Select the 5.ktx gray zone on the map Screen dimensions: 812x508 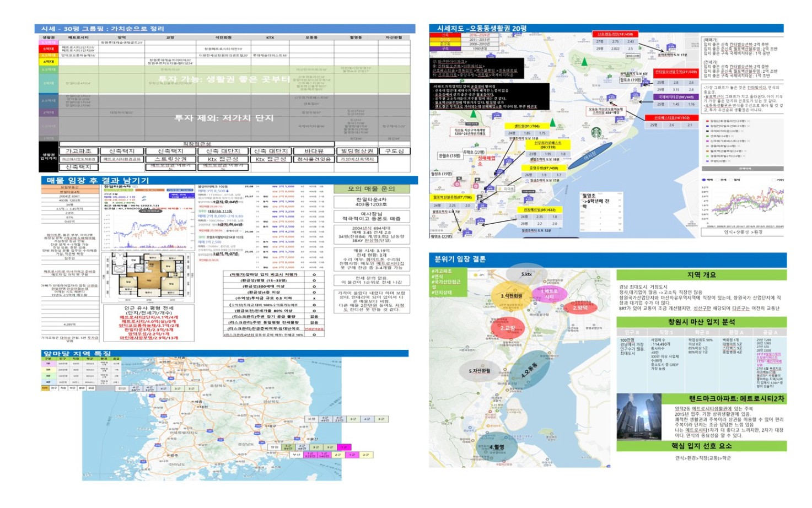point(526,274)
